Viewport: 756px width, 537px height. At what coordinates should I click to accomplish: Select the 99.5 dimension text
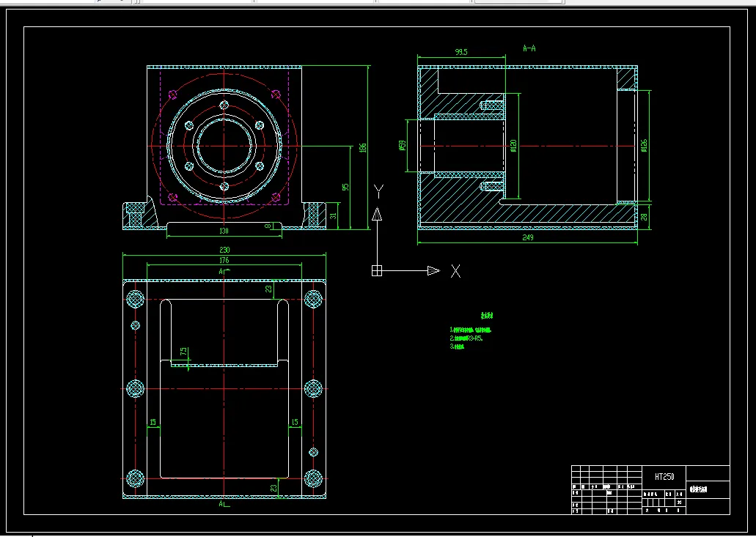pyautogui.click(x=461, y=52)
